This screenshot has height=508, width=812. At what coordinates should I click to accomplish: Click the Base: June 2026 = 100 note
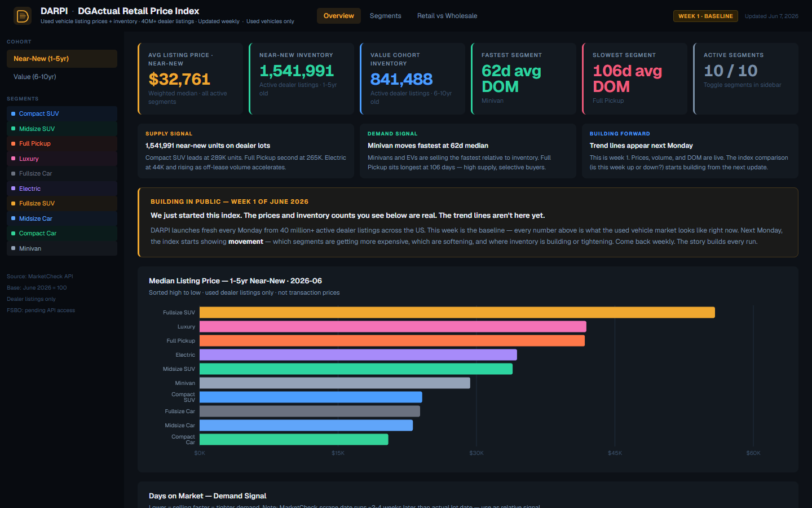(37, 288)
